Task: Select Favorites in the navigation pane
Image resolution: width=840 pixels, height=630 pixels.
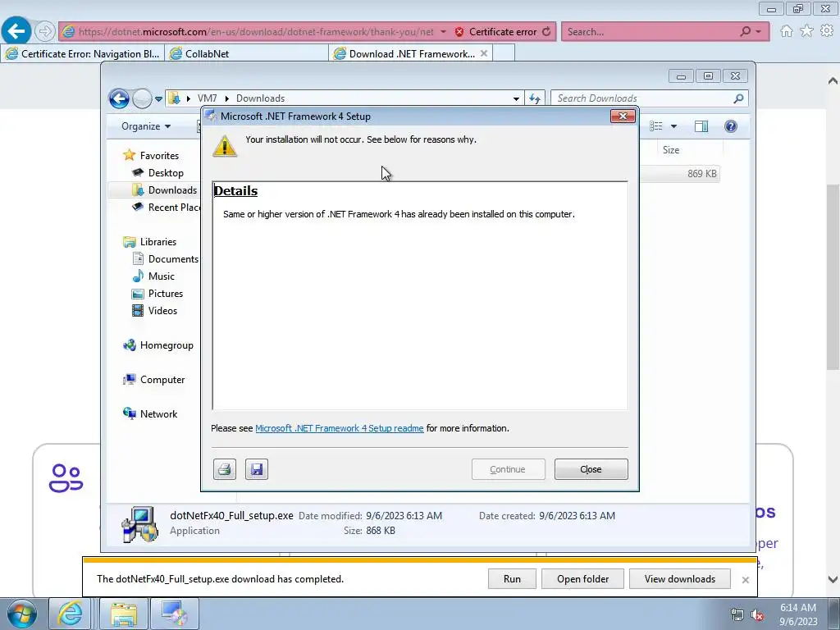Action: click(x=159, y=155)
